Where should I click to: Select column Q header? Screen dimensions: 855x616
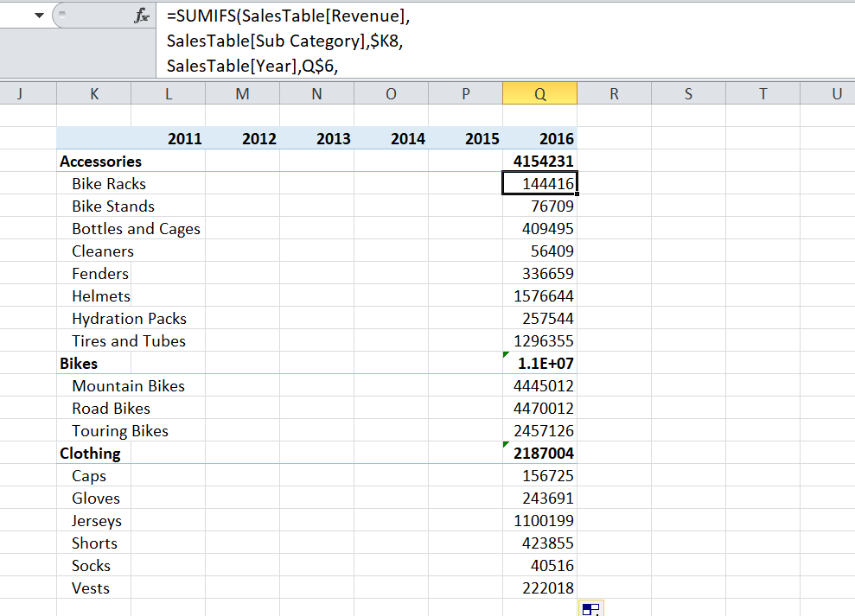coord(539,94)
